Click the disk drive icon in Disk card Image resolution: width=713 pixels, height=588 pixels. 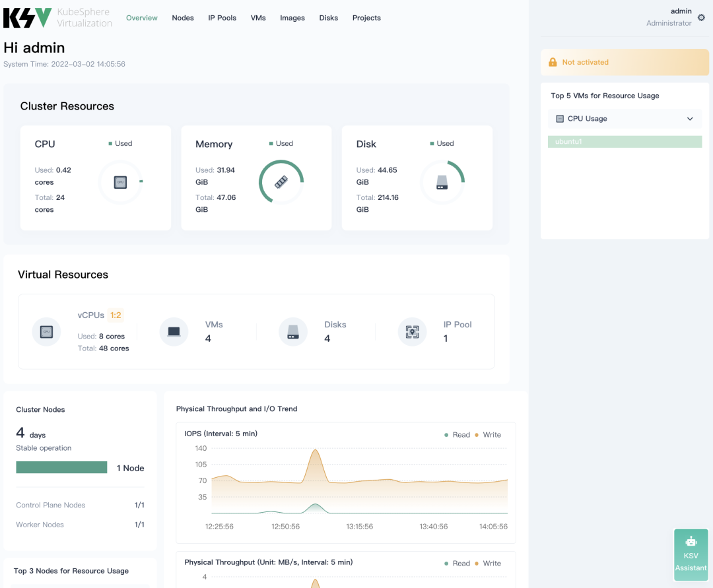point(442,182)
